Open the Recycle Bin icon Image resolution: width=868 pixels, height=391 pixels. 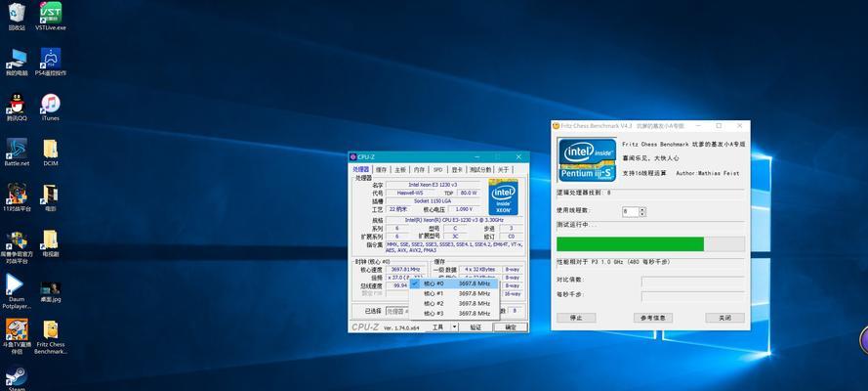(x=17, y=16)
